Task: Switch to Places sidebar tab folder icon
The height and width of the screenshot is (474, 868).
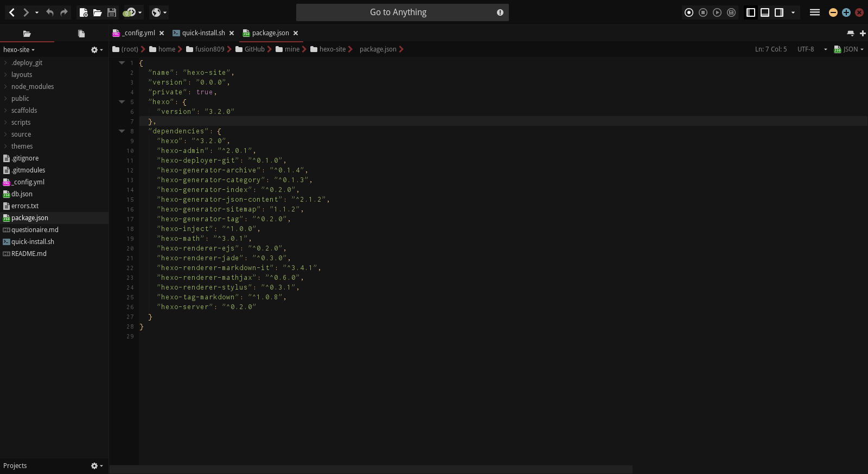Action: click(27, 33)
